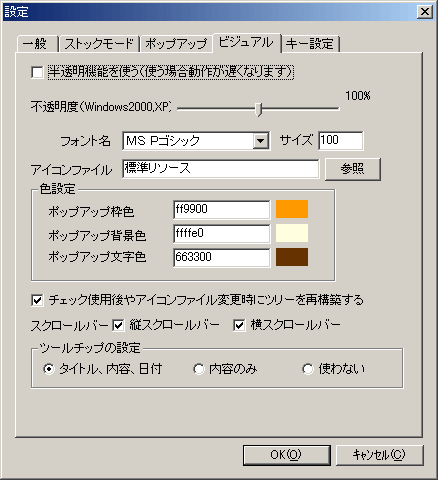Click the pale yellow ポップアップ背景色 swatch
The width and height of the screenshot is (438, 480).
292,233
